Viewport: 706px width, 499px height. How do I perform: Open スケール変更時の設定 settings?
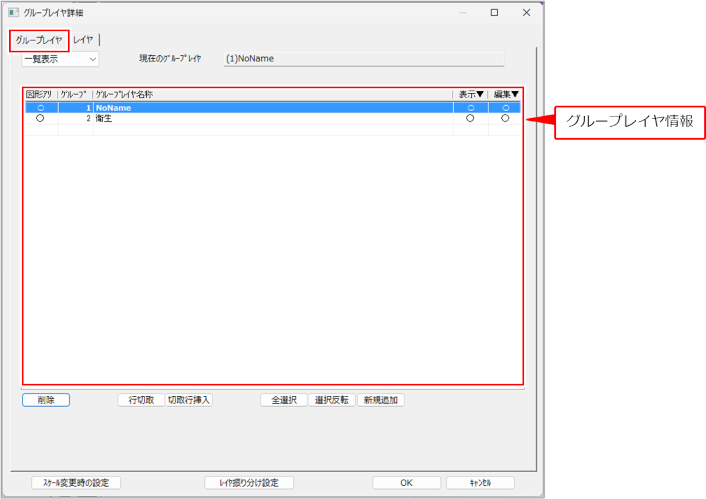pyautogui.click(x=76, y=482)
